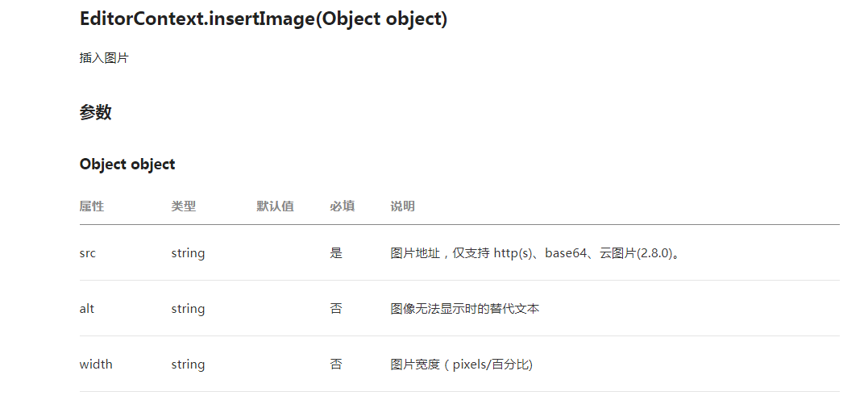Click the 属性 column header
The image size is (868, 400).
point(92,206)
